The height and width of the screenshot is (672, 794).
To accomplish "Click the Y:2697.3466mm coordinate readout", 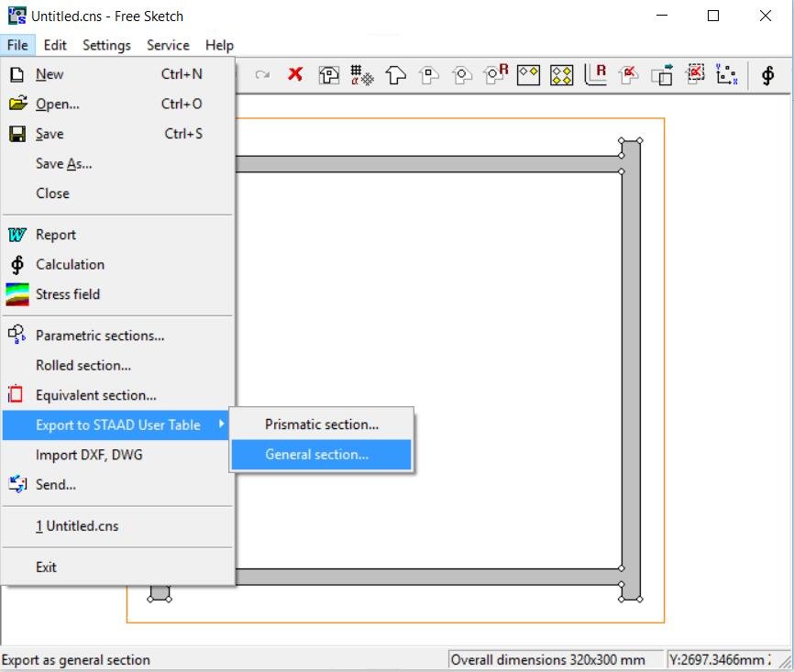I will (x=721, y=660).
